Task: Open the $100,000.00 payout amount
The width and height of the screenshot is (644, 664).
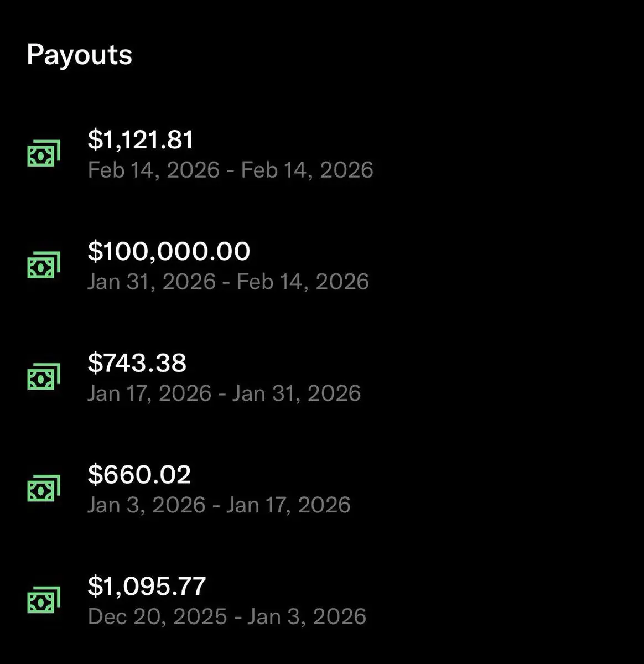Action: click(169, 251)
